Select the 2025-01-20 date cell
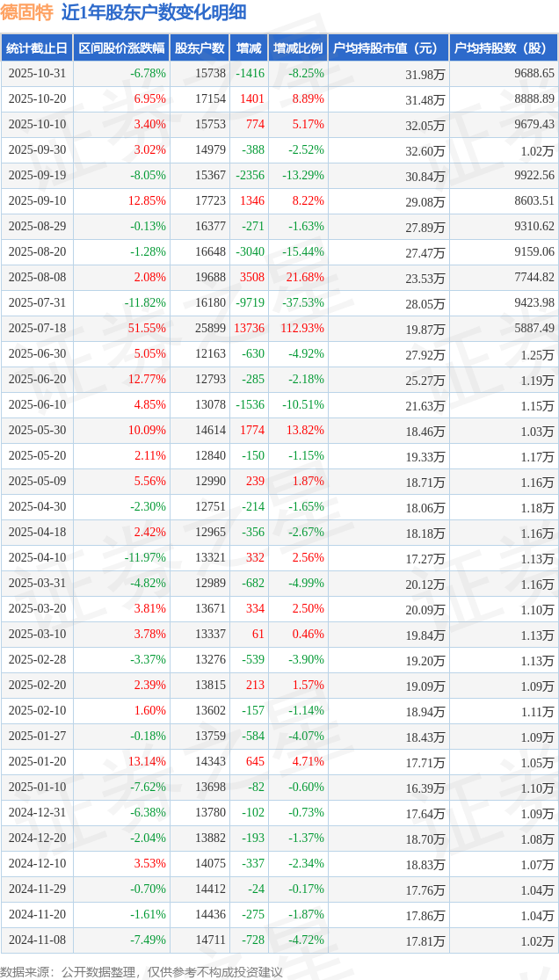This screenshot has height=980, width=559. [37, 762]
